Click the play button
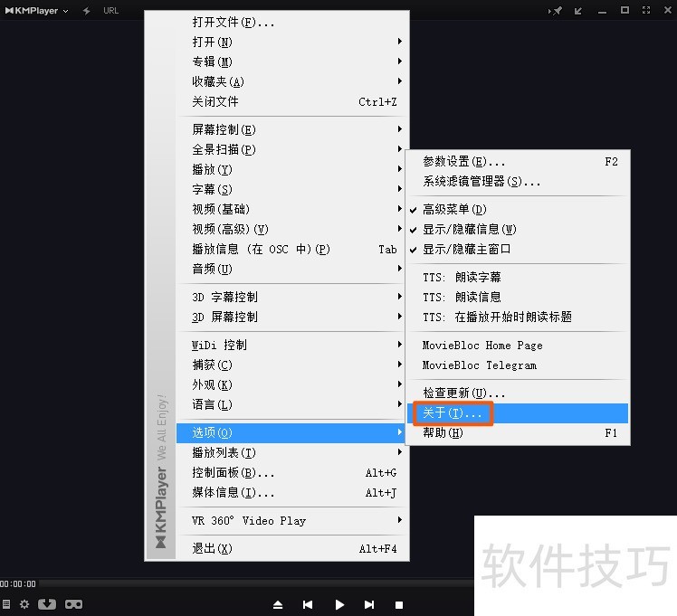The height and width of the screenshot is (616, 677). 339,605
